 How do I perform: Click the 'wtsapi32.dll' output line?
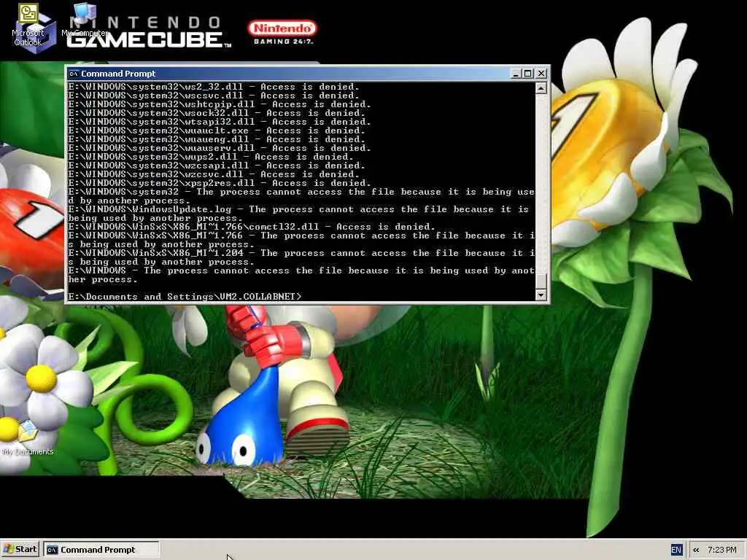[219, 122]
